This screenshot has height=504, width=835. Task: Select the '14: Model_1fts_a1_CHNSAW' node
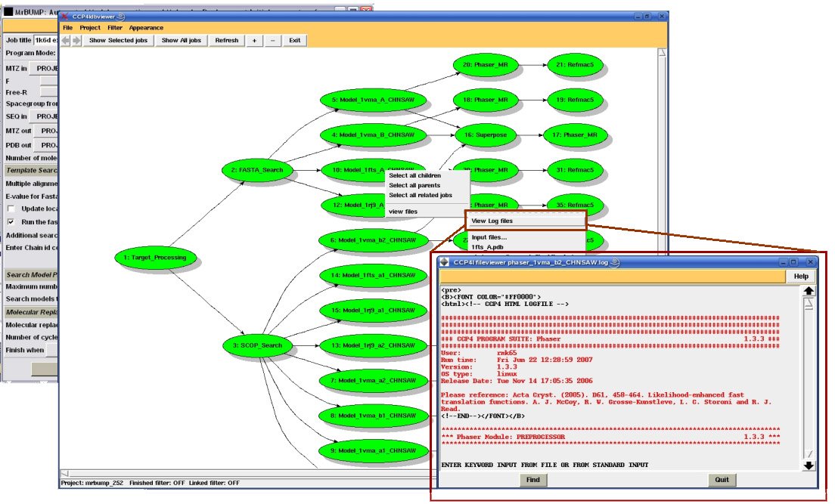[x=373, y=276]
